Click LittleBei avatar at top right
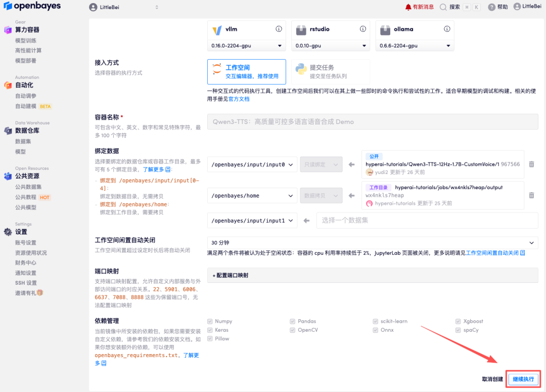 coord(517,6)
